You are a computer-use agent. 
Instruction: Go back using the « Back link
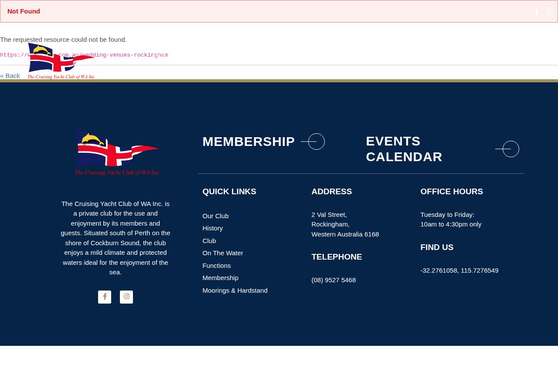(10, 76)
